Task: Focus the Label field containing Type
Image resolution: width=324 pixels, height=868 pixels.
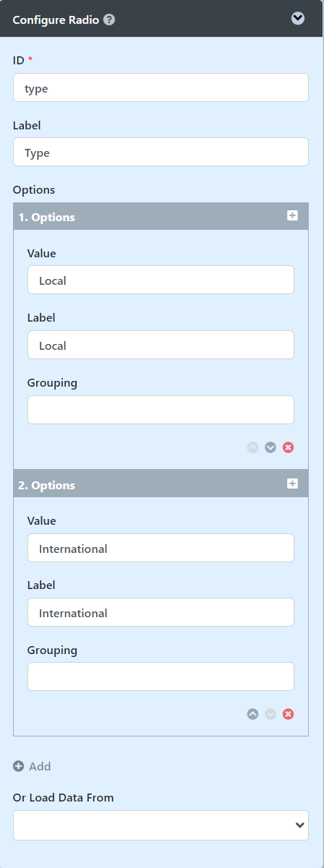Action: coord(161,152)
